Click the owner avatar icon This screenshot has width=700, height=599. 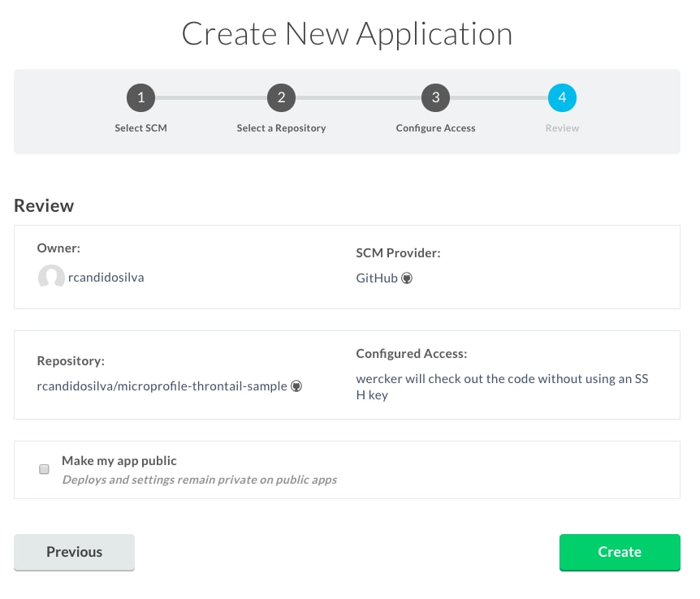[51, 278]
